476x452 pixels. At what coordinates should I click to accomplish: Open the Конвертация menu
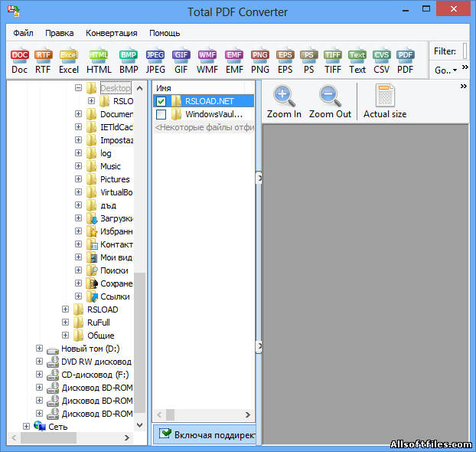pos(112,33)
